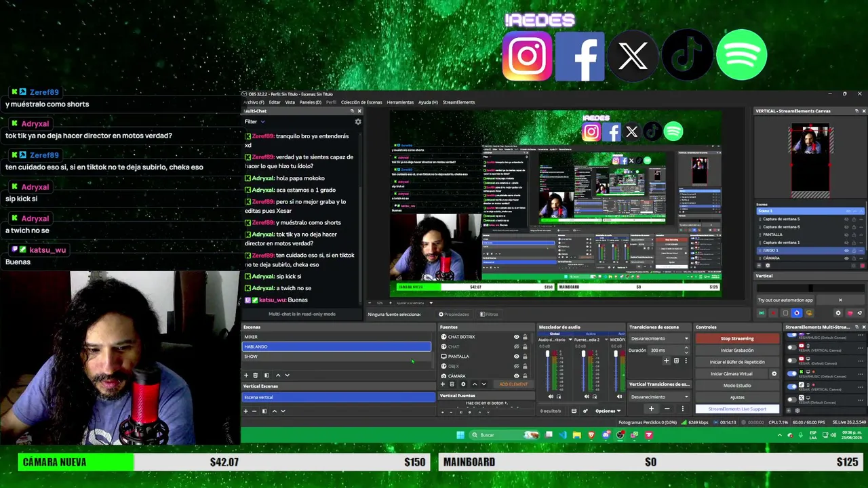Delete the scene transition with trash icon
Image resolution: width=868 pixels, height=488 pixels.
point(676,361)
